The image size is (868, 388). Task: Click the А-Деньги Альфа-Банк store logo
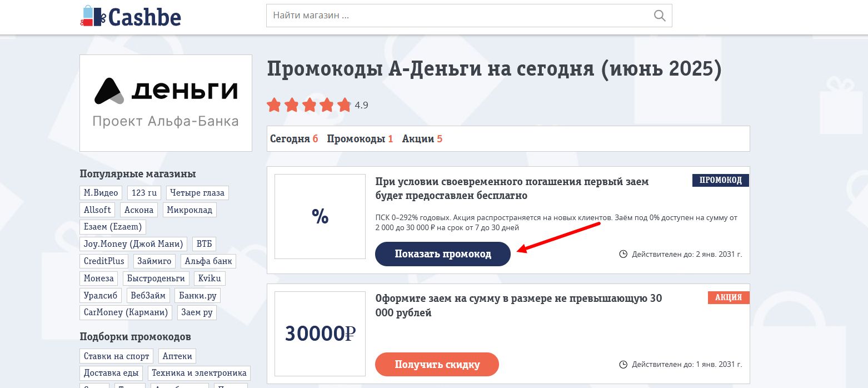point(166,103)
